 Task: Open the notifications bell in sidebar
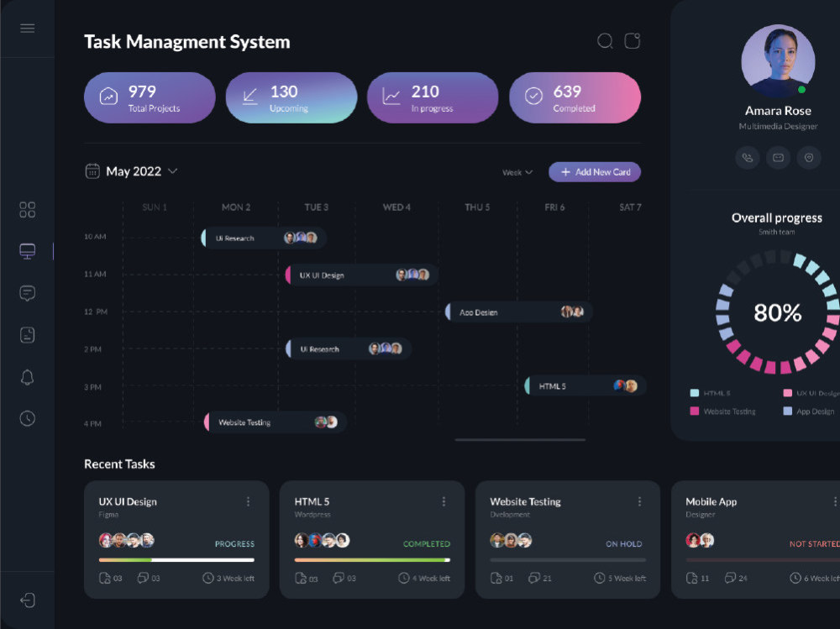(28, 377)
